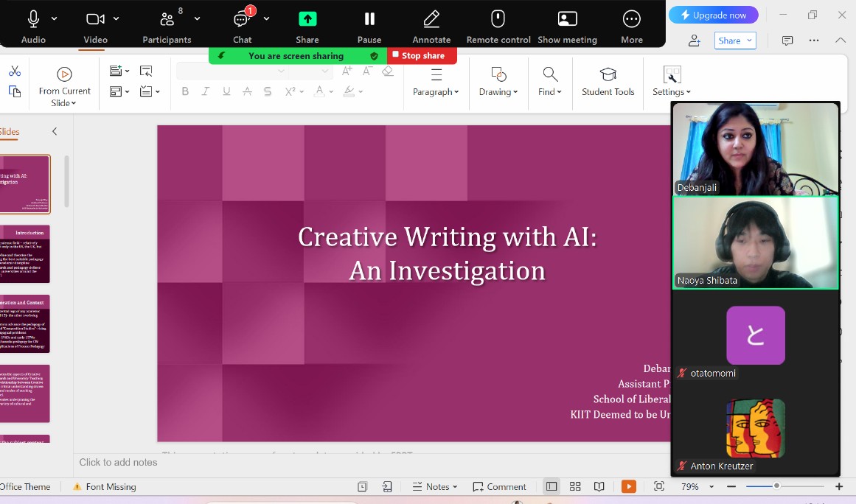Toggle the Audio microphone mute
This screenshot has height=504, width=856.
33,19
